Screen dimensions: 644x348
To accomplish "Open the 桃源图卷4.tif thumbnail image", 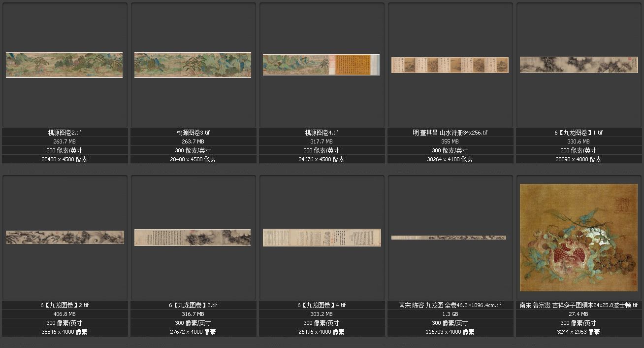I will point(321,65).
